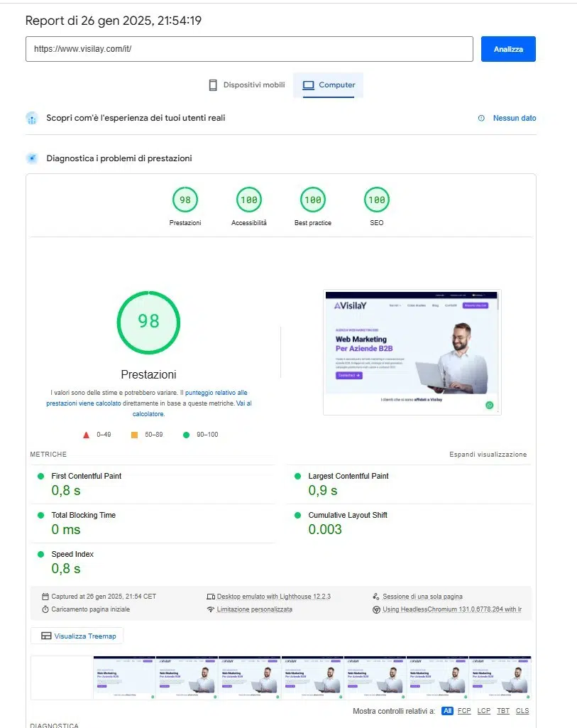Select the LCP audit filter
Screen dimensions: 577x728
tap(484, 711)
